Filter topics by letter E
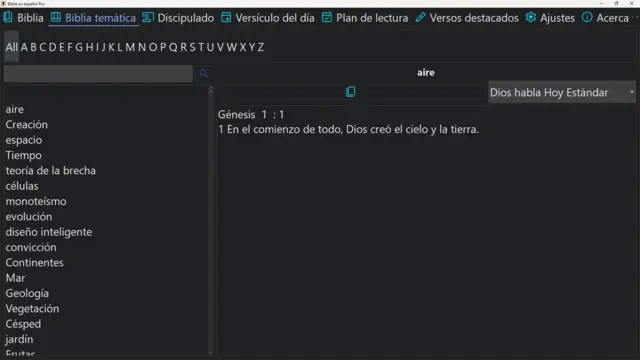 coord(62,47)
